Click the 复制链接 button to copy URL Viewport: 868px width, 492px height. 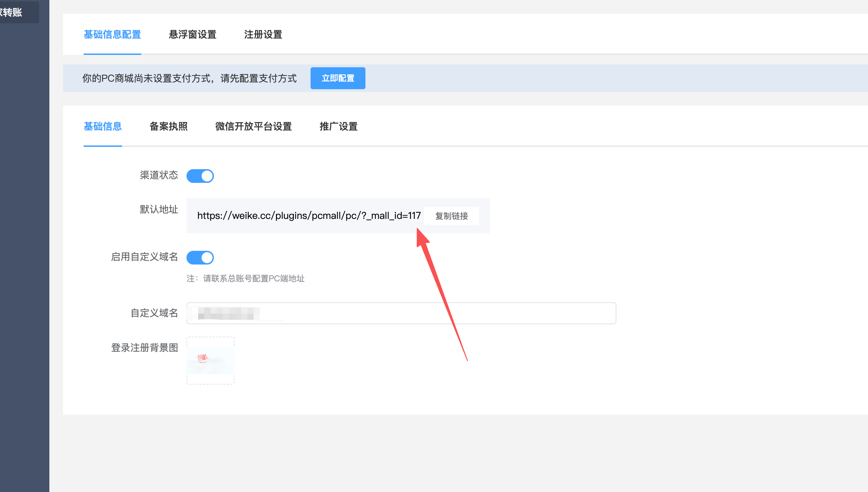[451, 216]
